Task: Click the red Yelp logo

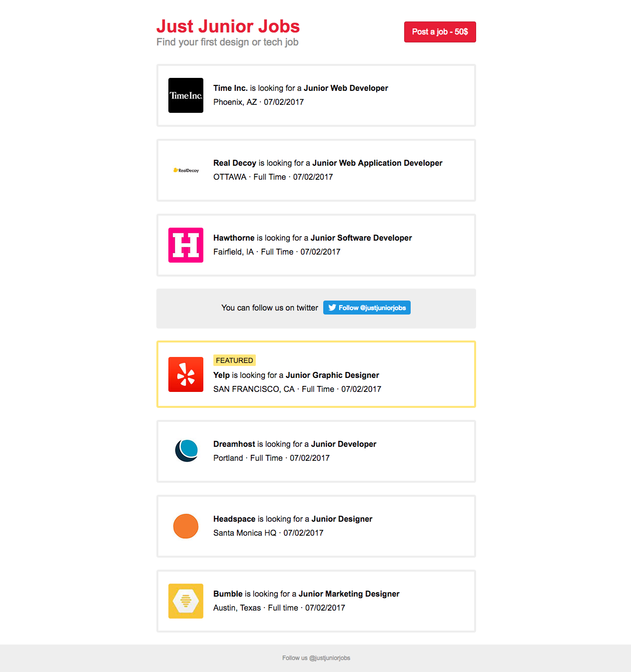Action: (x=186, y=374)
